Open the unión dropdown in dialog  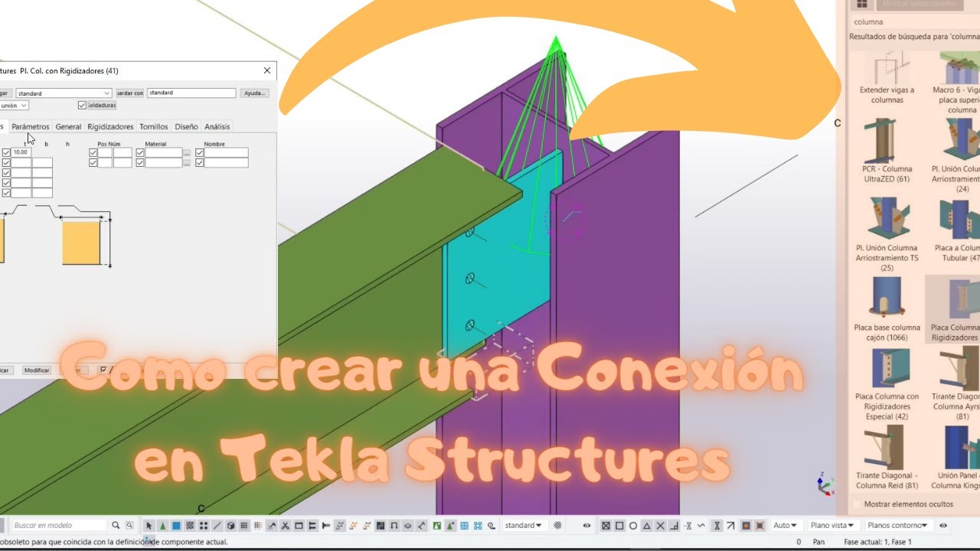click(x=15, y=106)
